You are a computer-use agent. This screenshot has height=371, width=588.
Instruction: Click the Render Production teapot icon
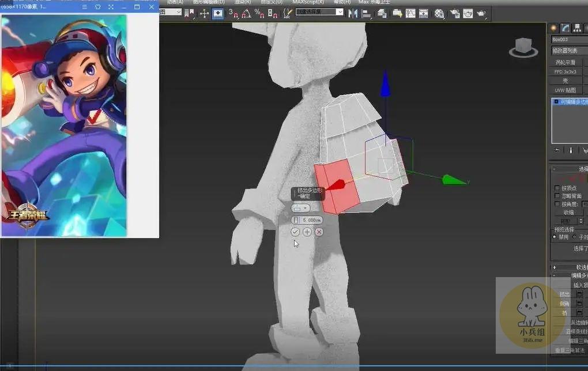click(481, 14)
